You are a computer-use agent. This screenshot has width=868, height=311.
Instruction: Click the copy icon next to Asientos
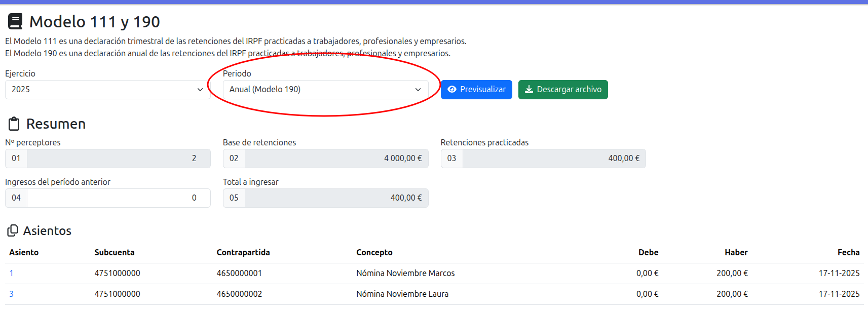tap(13, 231)
